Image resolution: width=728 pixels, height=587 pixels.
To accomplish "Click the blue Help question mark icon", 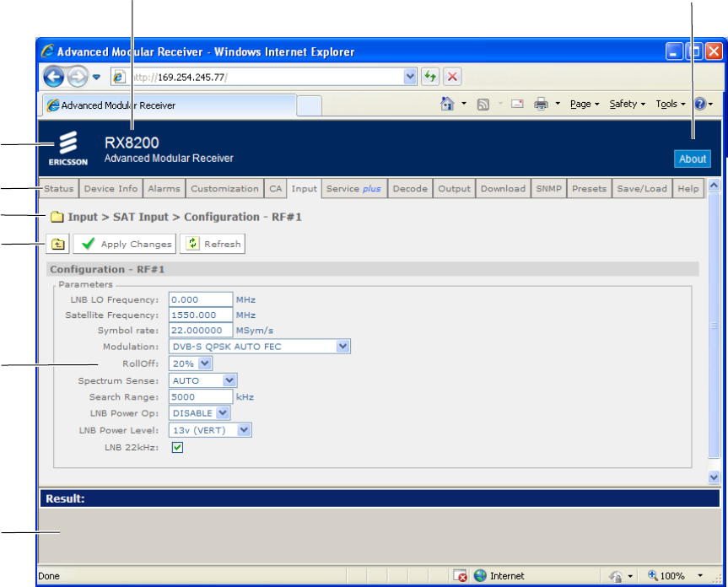I will coord(700,104).
